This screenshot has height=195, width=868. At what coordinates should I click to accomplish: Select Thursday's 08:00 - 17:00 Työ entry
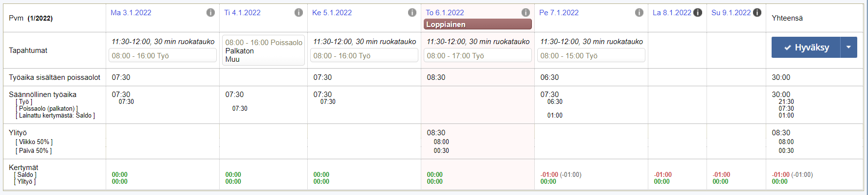coord(478,56)
